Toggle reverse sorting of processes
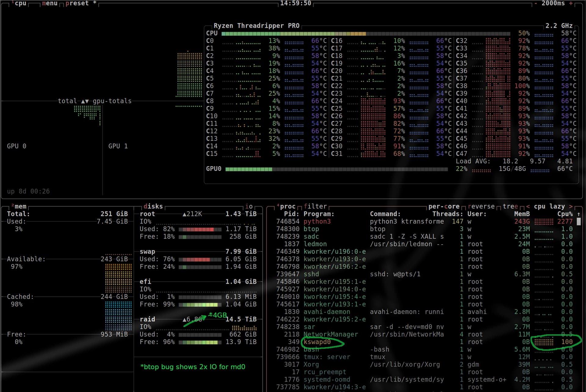Viewport: 586px width, 392px height. (481, 206)
